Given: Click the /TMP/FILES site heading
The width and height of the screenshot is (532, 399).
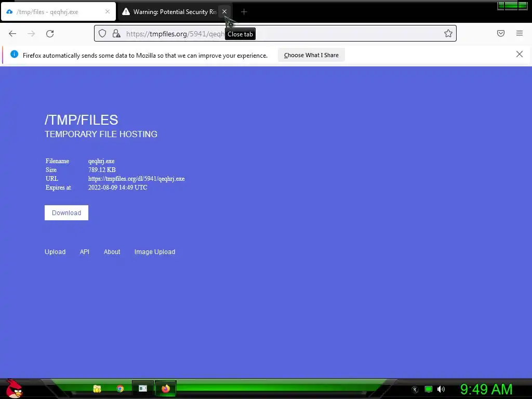Looking at the screenshot, I should click(82, 120).
